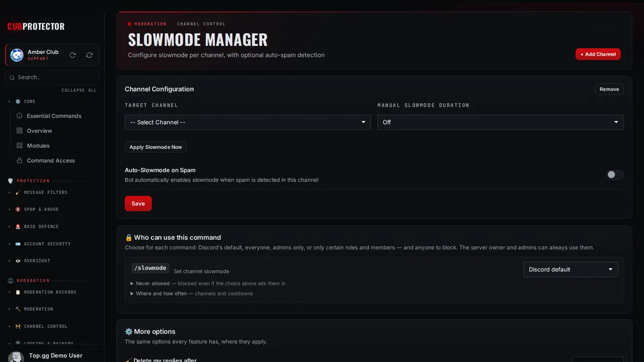Image resolution: width=644 pixels, height=362 pixels.
Task: Click the CubProtector logo
Action: (x=36, y=27)
